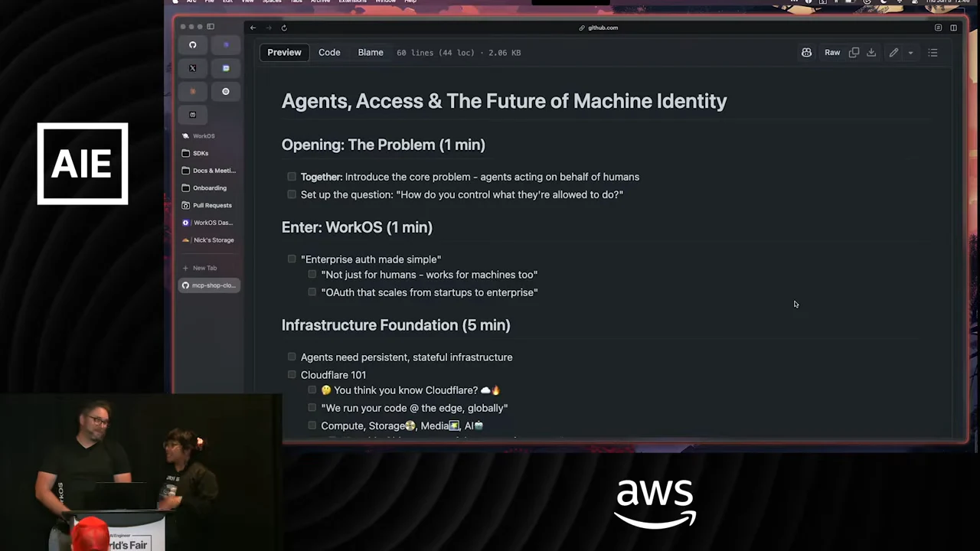Screen dimensions: 980x551
Task: Click heading 'Opening: The Problem (1 min)'
Action: coord(384,145)
